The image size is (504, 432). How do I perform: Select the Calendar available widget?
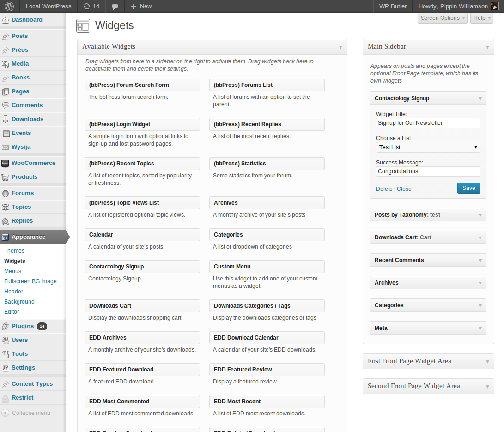142,235
